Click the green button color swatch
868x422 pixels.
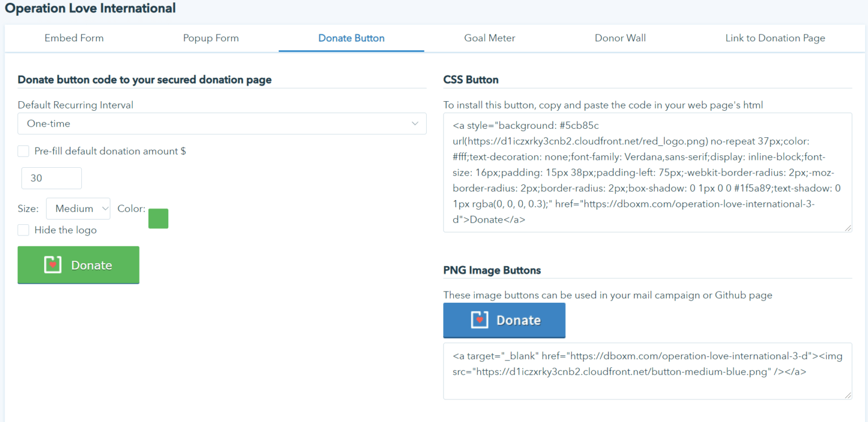pyautogui.click(x=158, y=219)
